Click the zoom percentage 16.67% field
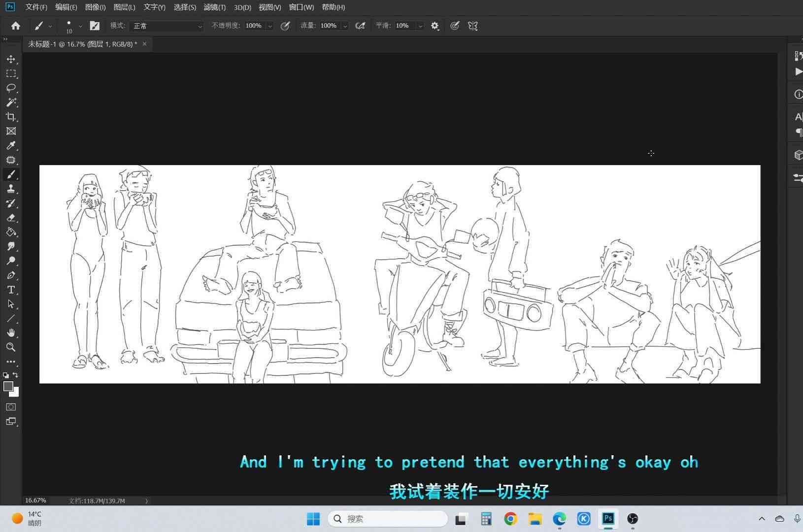The height and width of the screenshot is (532, 803). click(35, 500)
